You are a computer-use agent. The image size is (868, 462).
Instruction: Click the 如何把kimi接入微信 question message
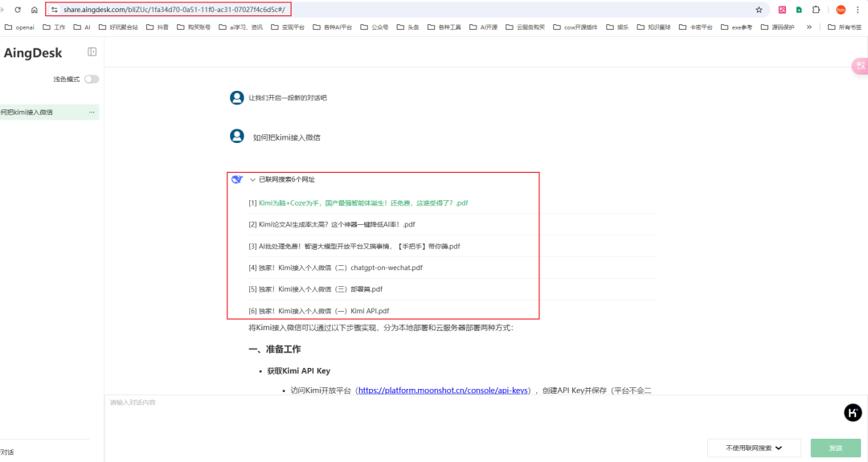(x=286, y=137)
